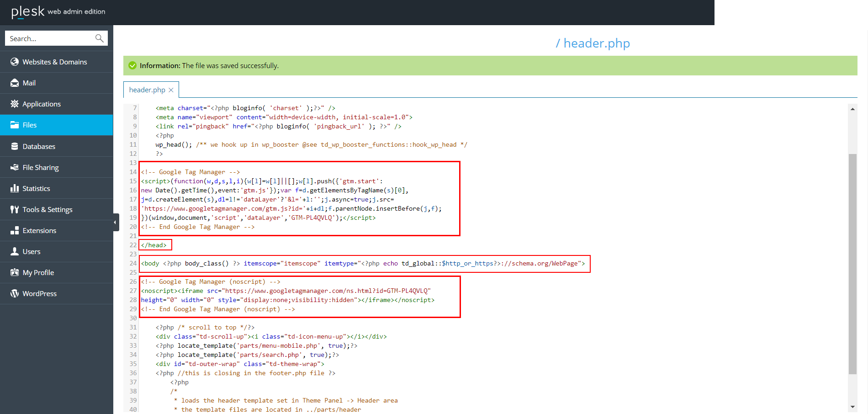Open the Users section

[56, 251]
